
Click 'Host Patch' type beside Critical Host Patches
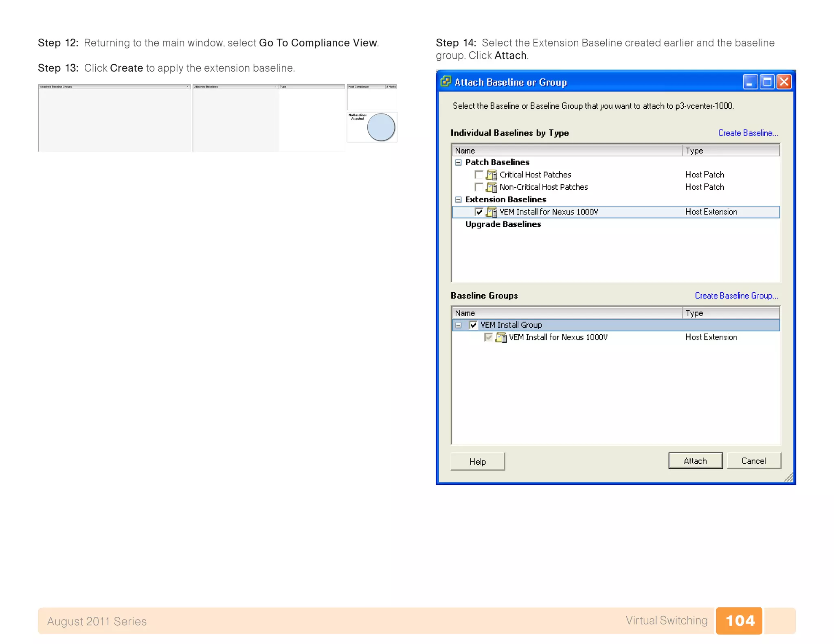click(x=705, y=175)
